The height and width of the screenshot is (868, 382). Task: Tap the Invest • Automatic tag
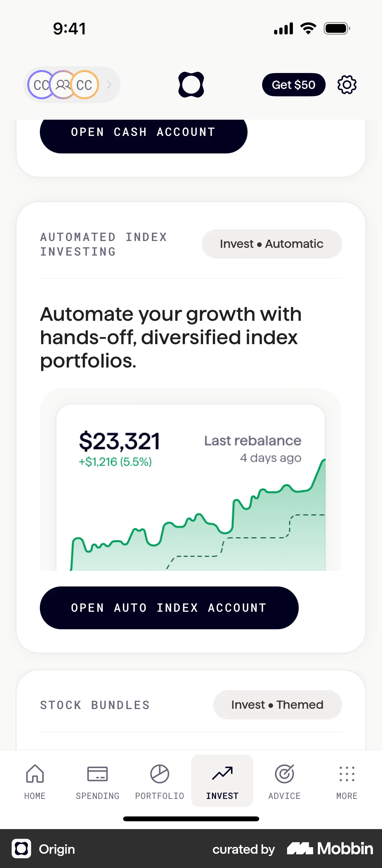coord(272,244)
